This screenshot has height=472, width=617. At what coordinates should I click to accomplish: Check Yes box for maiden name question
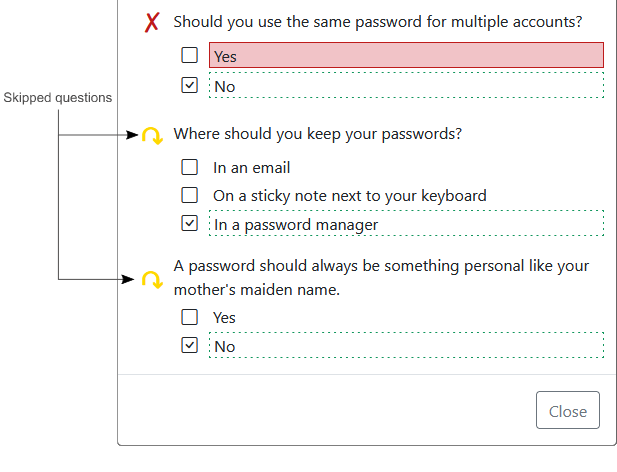[190, 317]
